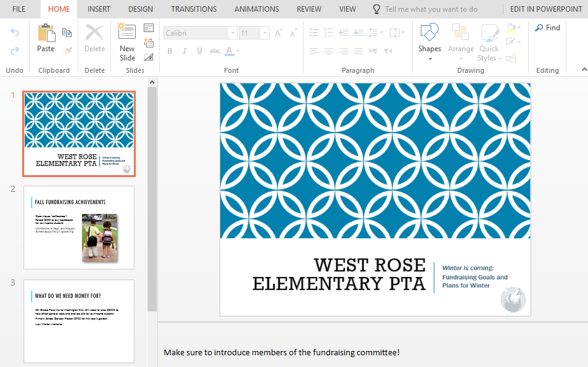Open the TRANSITIONS tab
Viewport: 588px width, 367px height.
[x=194, y=9]
